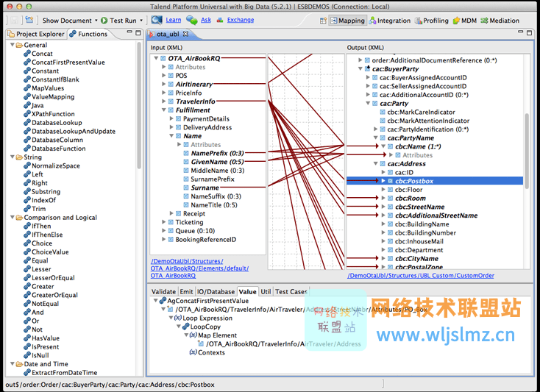Collapse the Fulfillment node

pos(164,110)
